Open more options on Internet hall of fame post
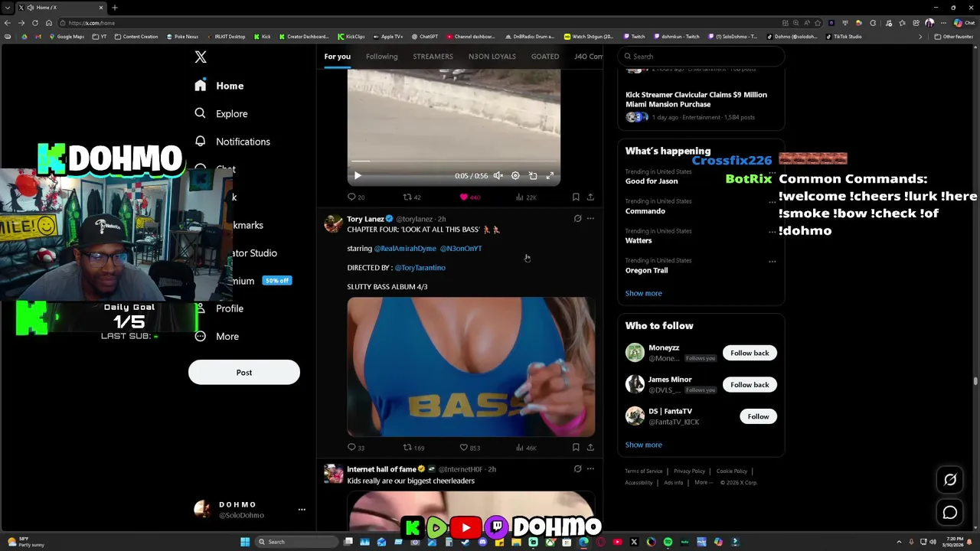This screenshot has height=551, width=980. click(590, 468)
